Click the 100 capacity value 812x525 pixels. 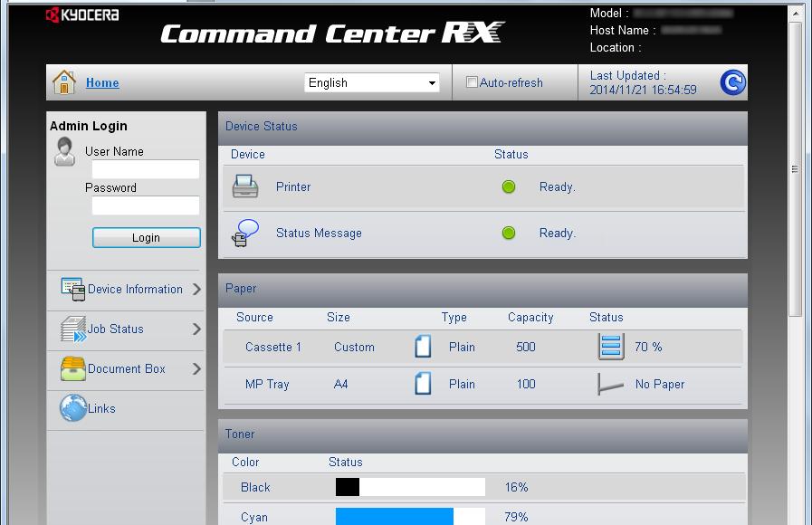(x=526, y=384)
